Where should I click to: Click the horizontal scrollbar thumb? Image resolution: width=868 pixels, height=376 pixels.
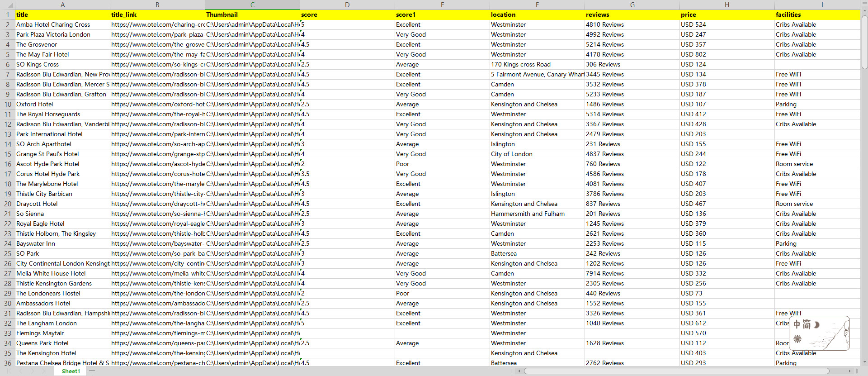(676, 371)
